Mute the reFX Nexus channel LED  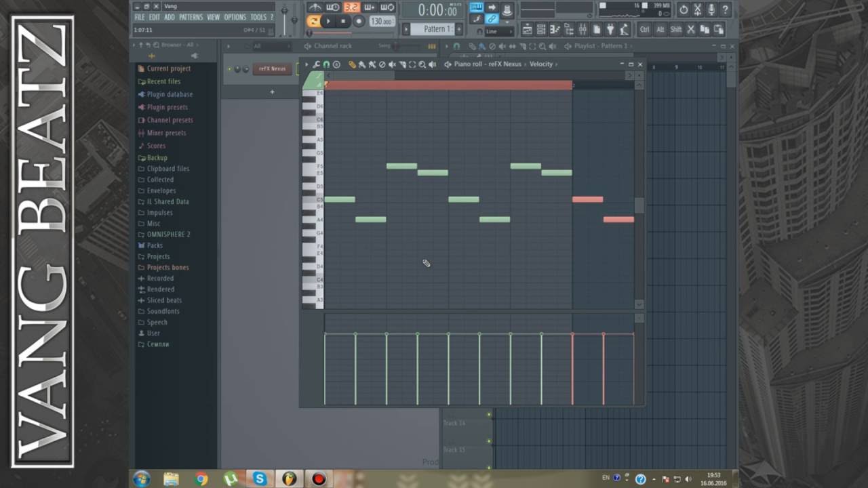point(230,69)
